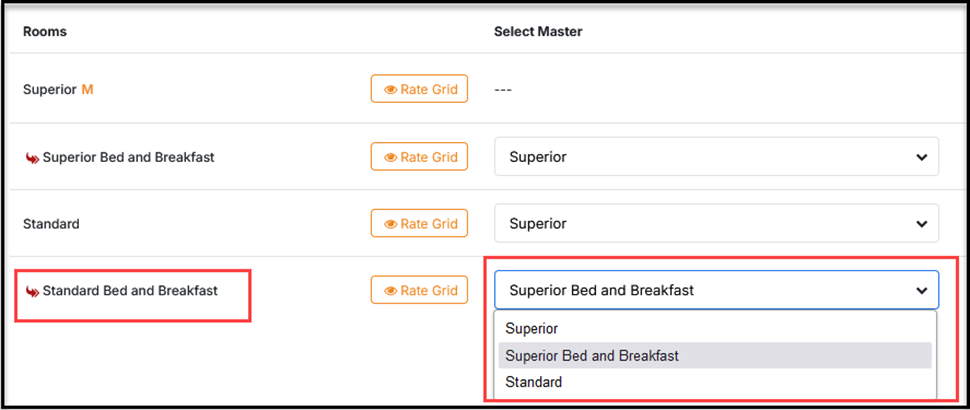
Task: Click the eye icon in Standard's Rate Grid
Action: 390,224
